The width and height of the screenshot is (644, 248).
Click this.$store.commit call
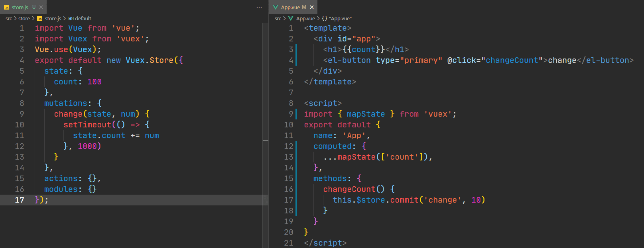(x=376, y=200)
